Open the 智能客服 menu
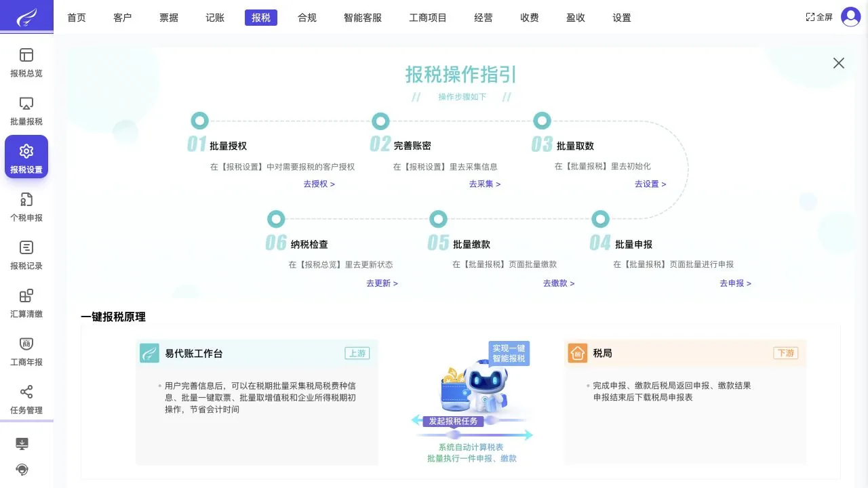This screenshot has width=868, height=488. point(363,18)
